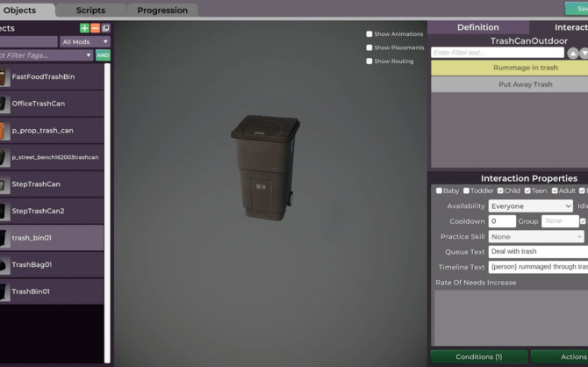Click the Save button
Screen dimensions: 588x367
(x=577, y=9)
